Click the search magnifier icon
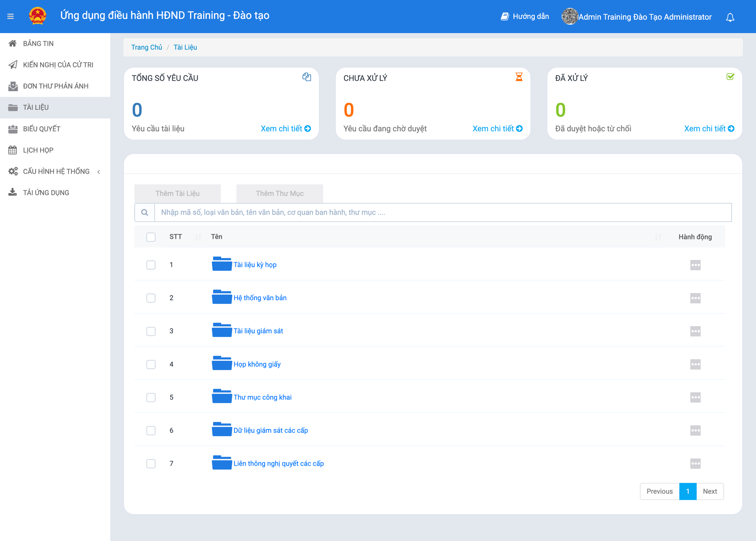This screenshot has width=756, height=541. [x=145, y=212]
